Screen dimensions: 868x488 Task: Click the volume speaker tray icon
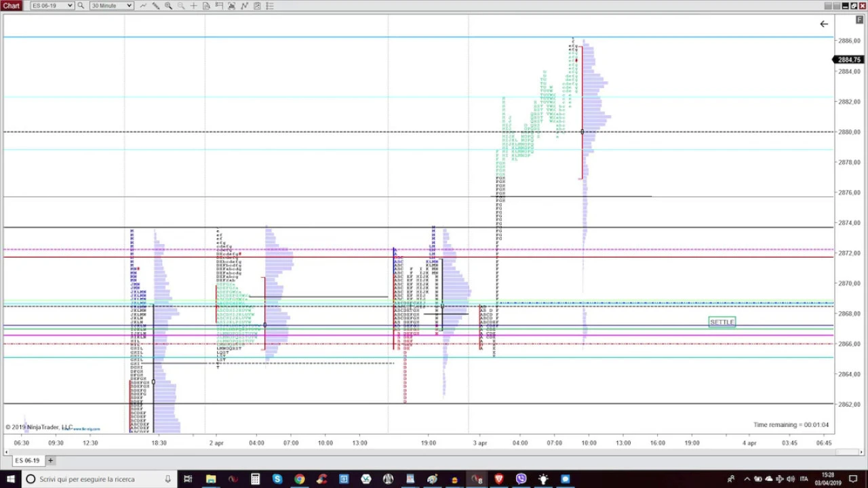790,479
